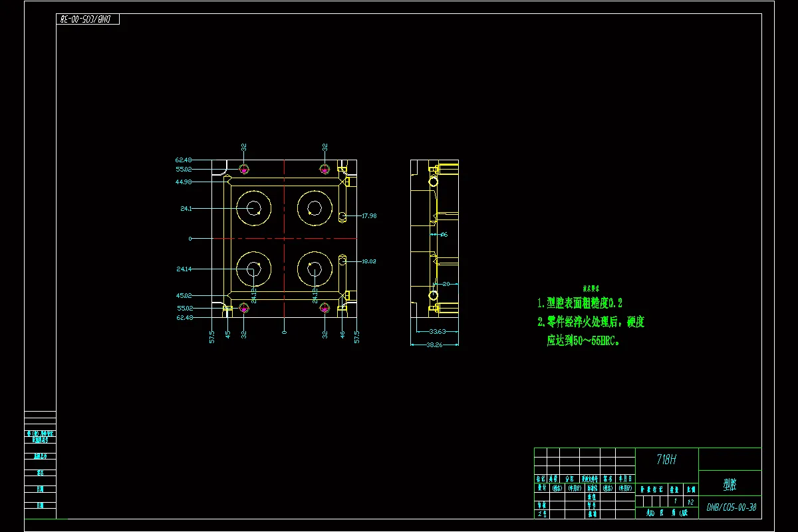Click the 20 dimension in side view
The width and height of the screenshot is (798, 532).
tap(446, 284)
